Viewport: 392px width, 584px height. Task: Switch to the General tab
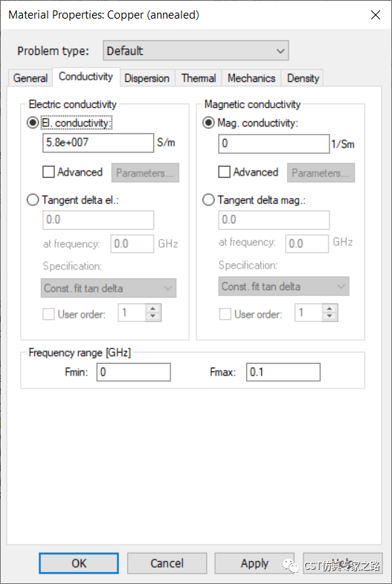(30, 78)
